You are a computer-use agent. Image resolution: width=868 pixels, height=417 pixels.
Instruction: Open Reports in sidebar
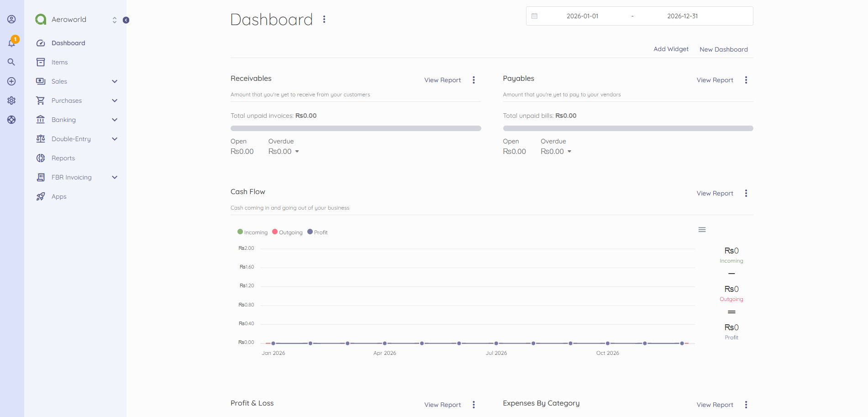coord(63,158)
